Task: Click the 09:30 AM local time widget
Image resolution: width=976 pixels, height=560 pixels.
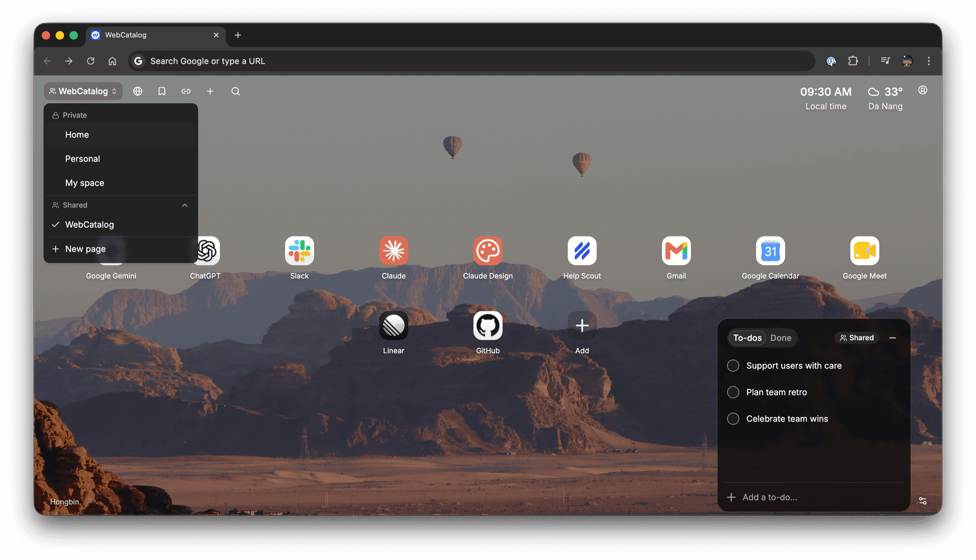Action: coord(826,98)
